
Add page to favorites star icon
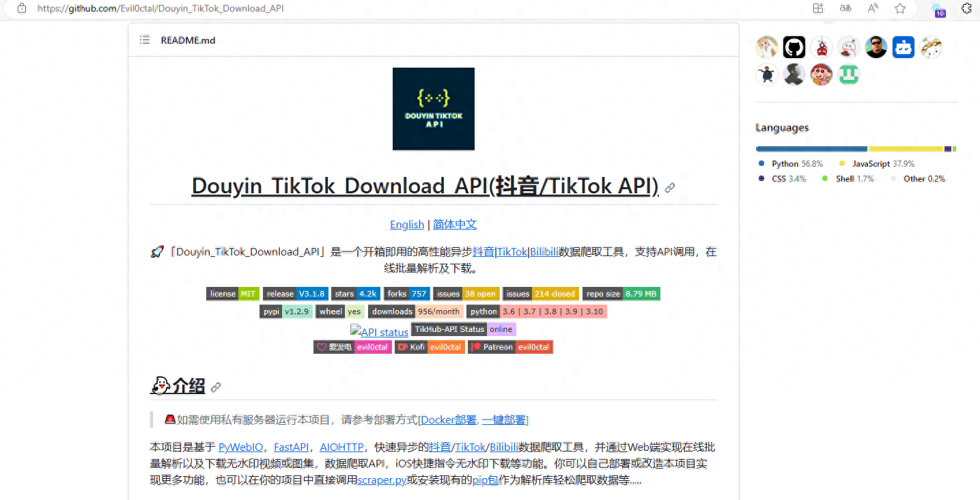[x=900, y=8]
